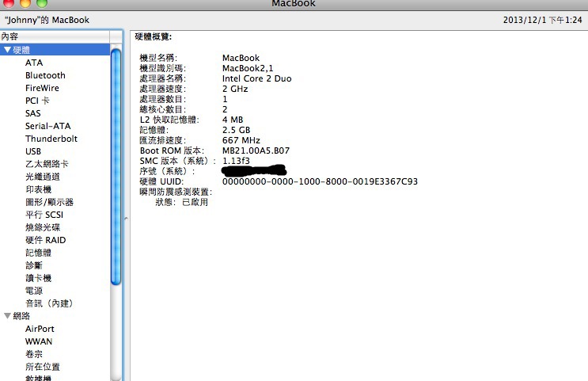Click the 4 MB L2 cache value
Image resolution: width=588 pixels, height=381 pixels.
(233, 120)
